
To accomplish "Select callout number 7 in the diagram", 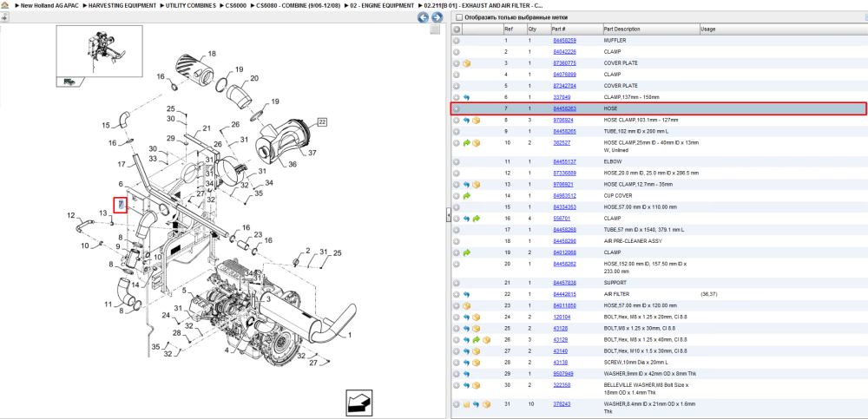I will [x=120, y=205].
